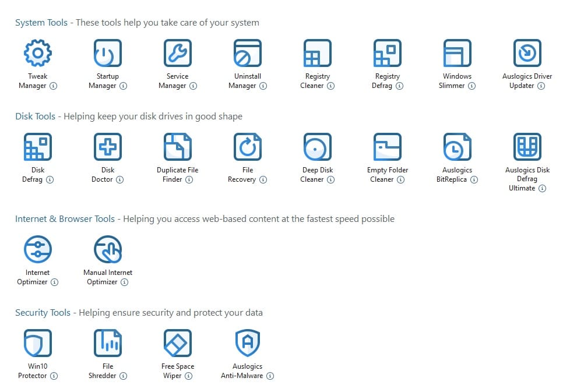Viewport: 570px width, 392px height.
Task: Launch Windows Slimmer icon
Action: pos(458,53)
